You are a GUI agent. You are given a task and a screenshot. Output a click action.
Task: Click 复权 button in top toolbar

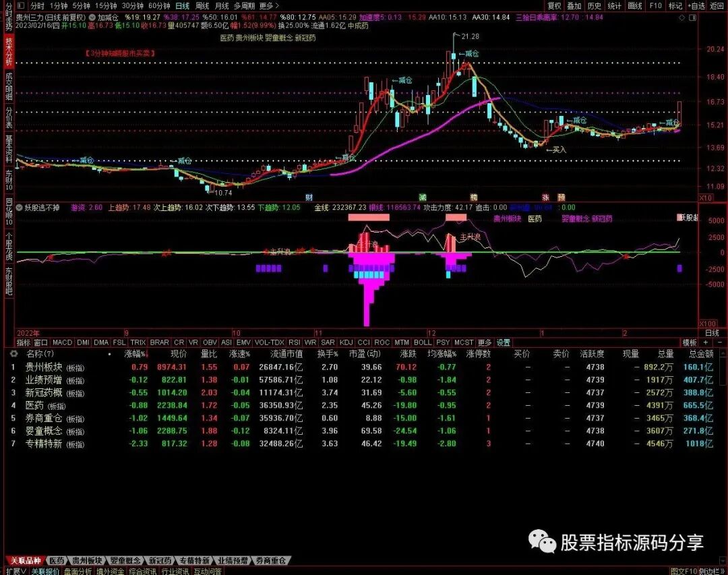coord(554,5)
